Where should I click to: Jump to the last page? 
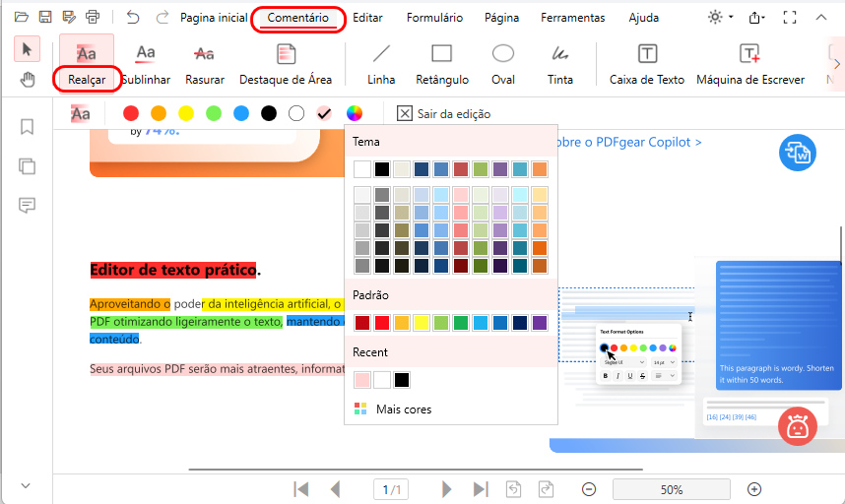click(481, 489)
